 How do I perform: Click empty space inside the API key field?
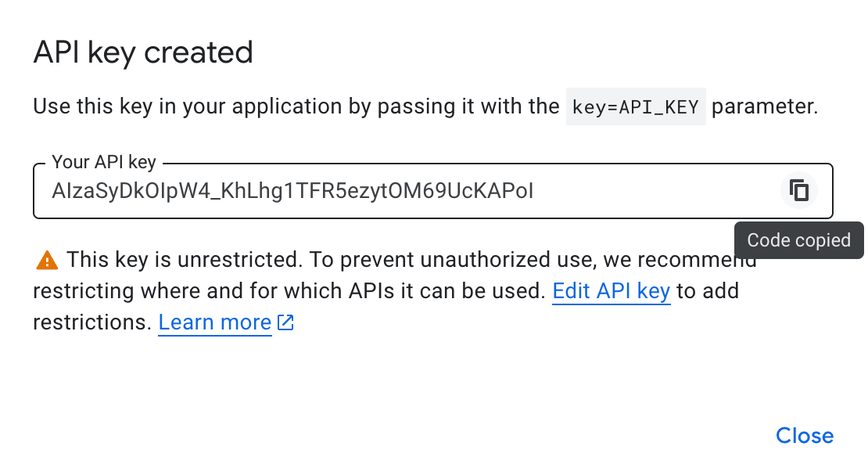(x=657, y=190)
